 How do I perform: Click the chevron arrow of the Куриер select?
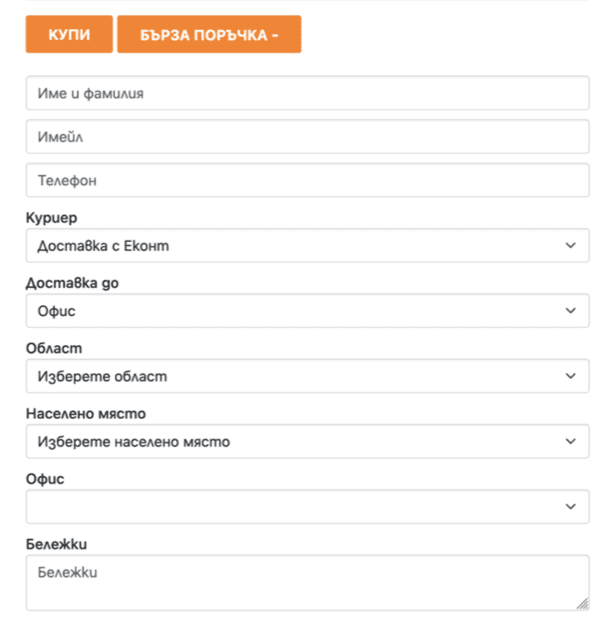(x=570, y=245)
